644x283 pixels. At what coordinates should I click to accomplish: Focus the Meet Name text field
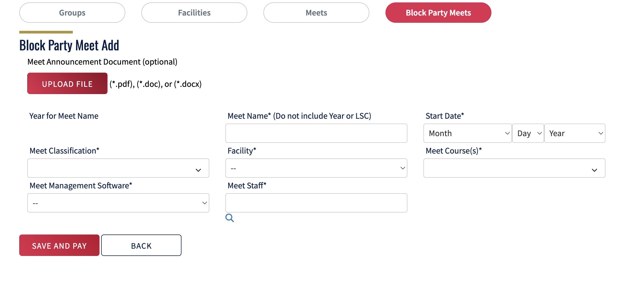[x=316, y=133]
